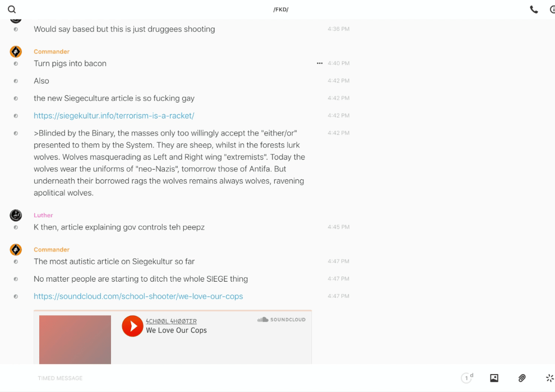Screen dimensions: 555x392
Task: Click Luther's profile avatar
Action: point(16,215)
